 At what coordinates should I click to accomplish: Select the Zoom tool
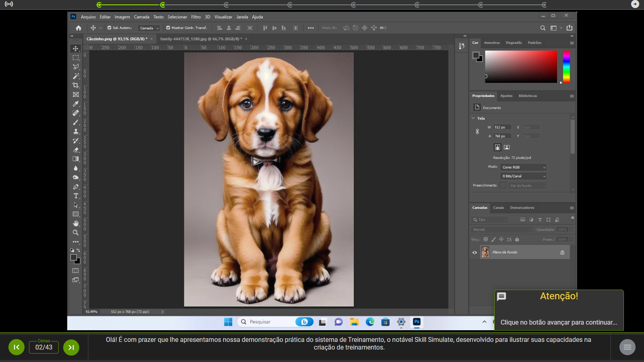[x=76, y=232]
